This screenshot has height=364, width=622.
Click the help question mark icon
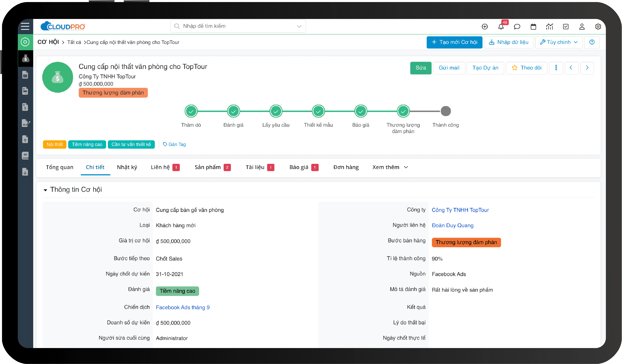tap(592, 42)
